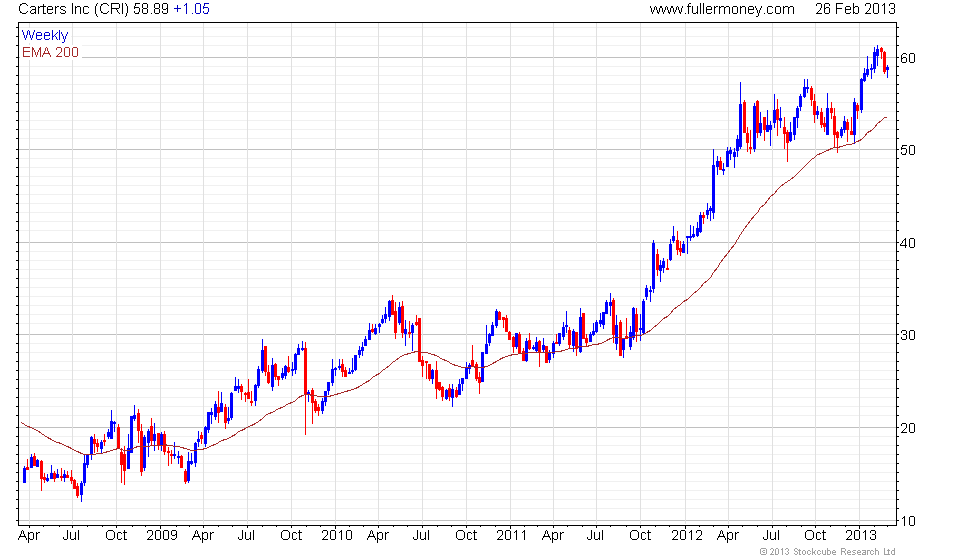Image resolution: width=980 pixels, height=560 pixels.
Task: Click the x-axis label 2009
Action: pyautogui.click(x=162, y=536)
